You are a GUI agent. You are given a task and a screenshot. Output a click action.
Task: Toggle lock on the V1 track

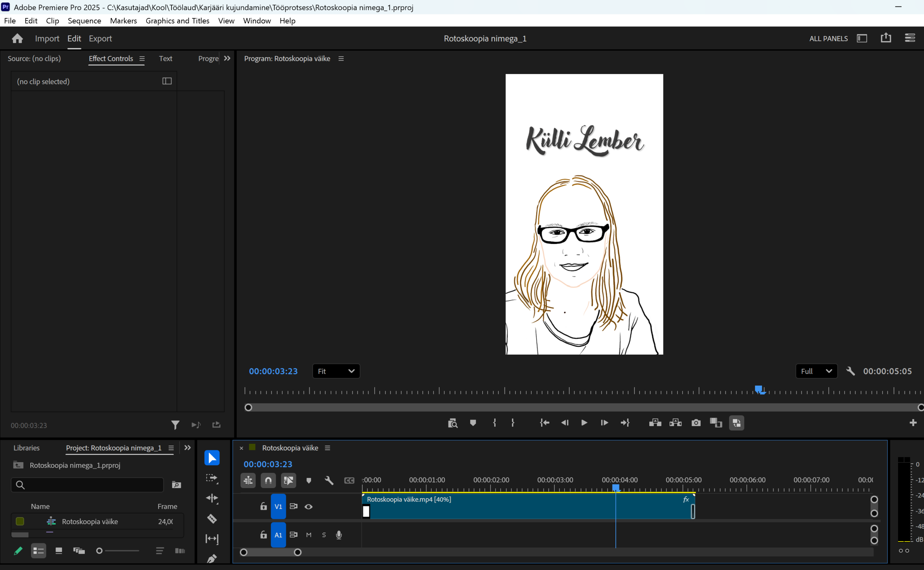coord(263,507)
